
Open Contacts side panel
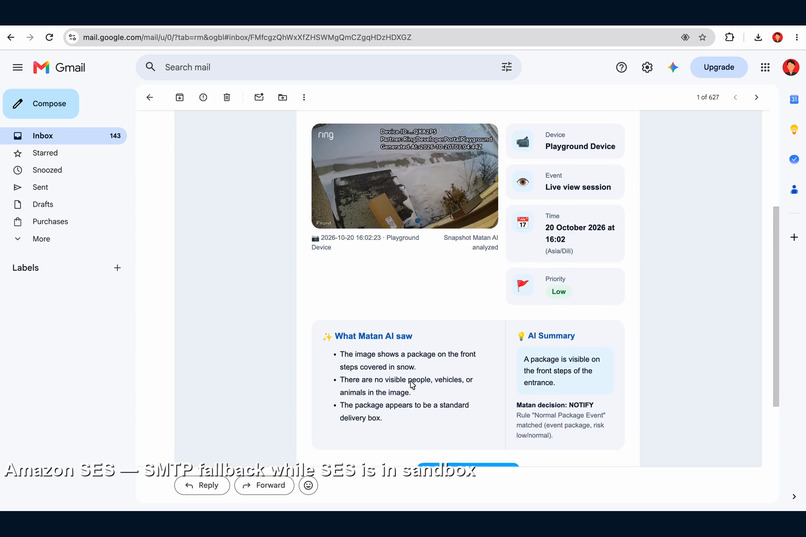794,190
